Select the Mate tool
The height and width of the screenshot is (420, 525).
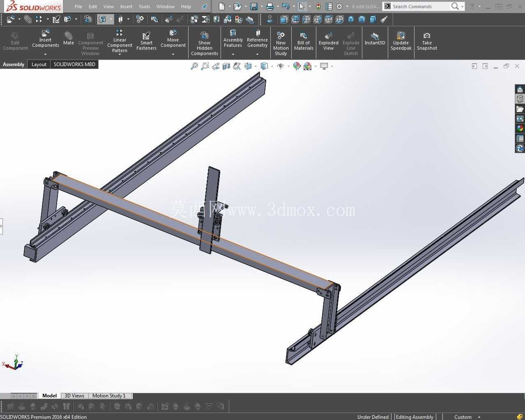click(x=69, y=39)
